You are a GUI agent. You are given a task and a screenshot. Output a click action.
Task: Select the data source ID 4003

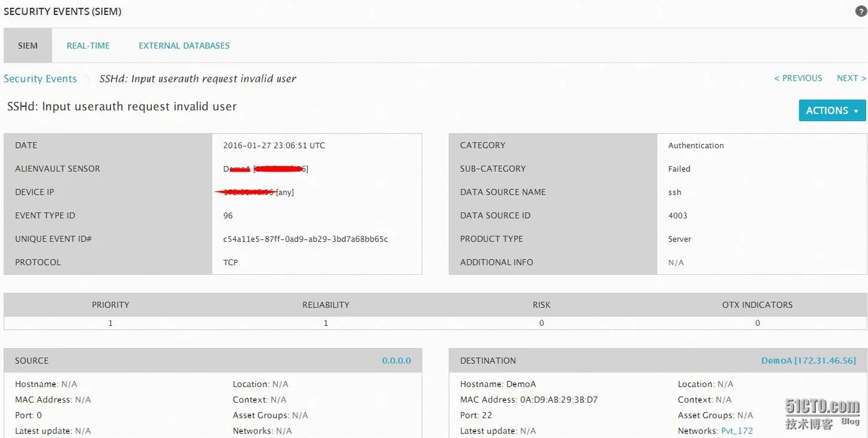(x=678, y=215)
